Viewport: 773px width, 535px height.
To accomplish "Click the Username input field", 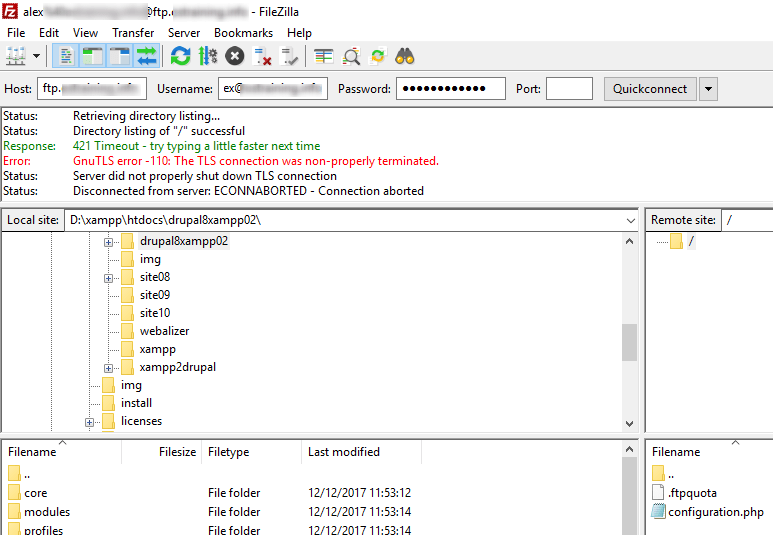I will 273,89.
